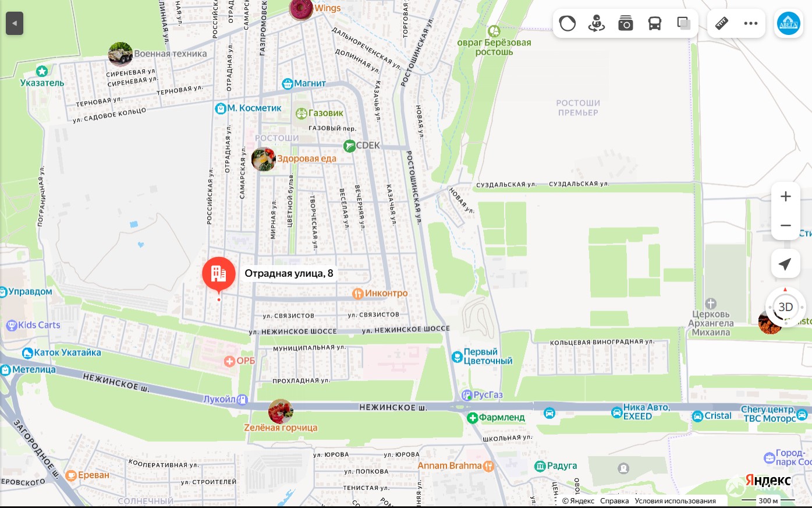Open the three-dots more menu
The height and width of the screenshot is (508, 812).
coord(751,24)
